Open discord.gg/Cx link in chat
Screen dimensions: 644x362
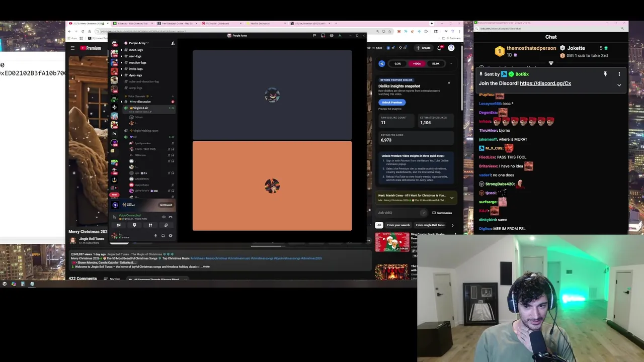click(545, 83)
